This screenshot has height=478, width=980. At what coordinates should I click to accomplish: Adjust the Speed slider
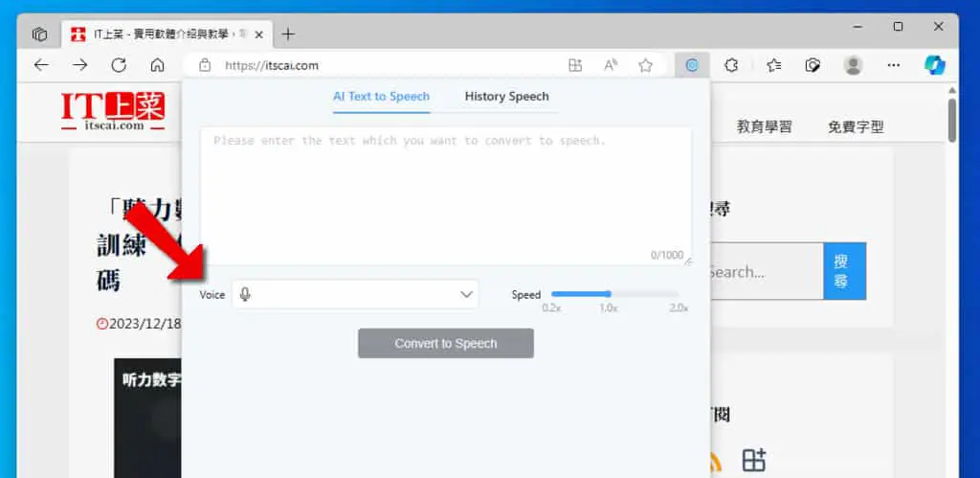[614, 294]
